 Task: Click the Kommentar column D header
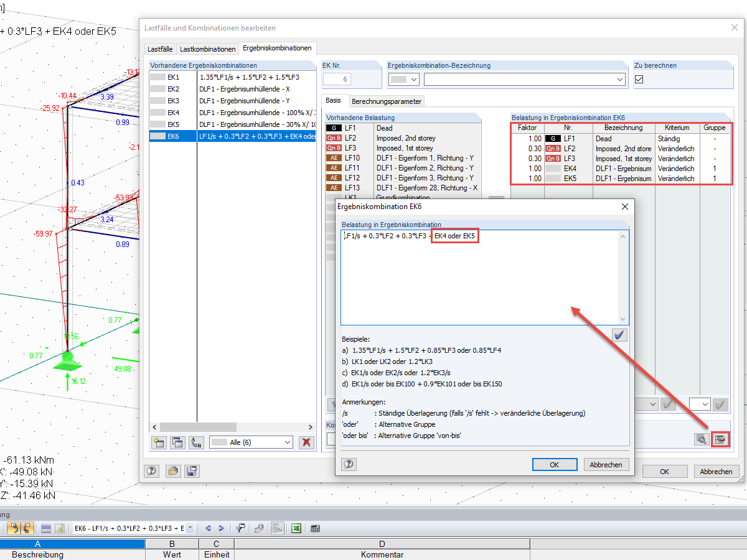tap(382, 544)
